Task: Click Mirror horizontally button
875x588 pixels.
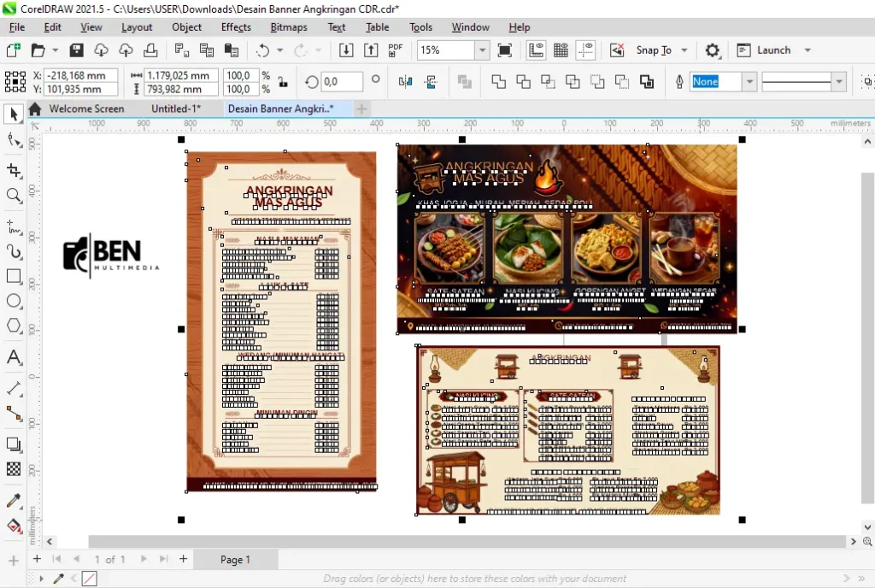Action: (x=405, y=82)
